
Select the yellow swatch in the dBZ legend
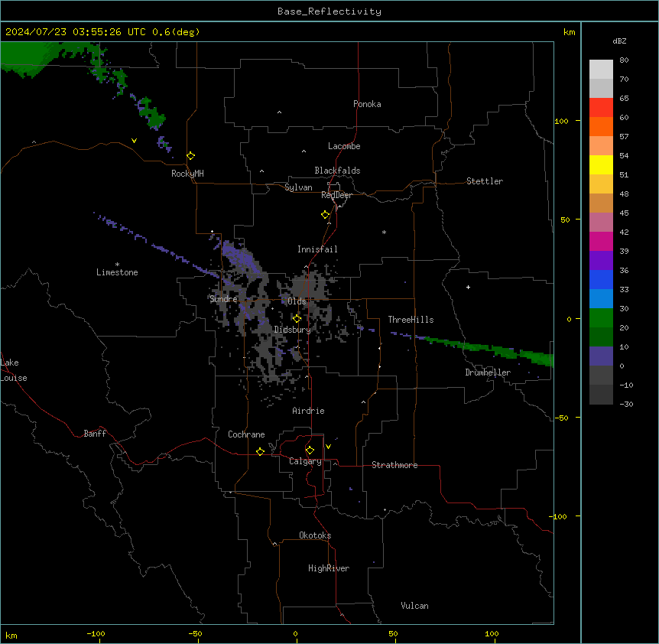click(601, 164)
